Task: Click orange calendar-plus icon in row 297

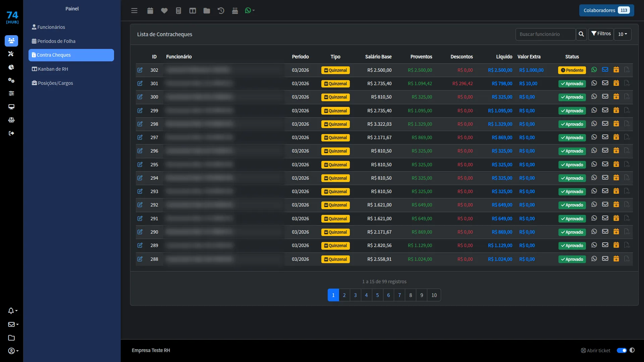Action: 616,137
